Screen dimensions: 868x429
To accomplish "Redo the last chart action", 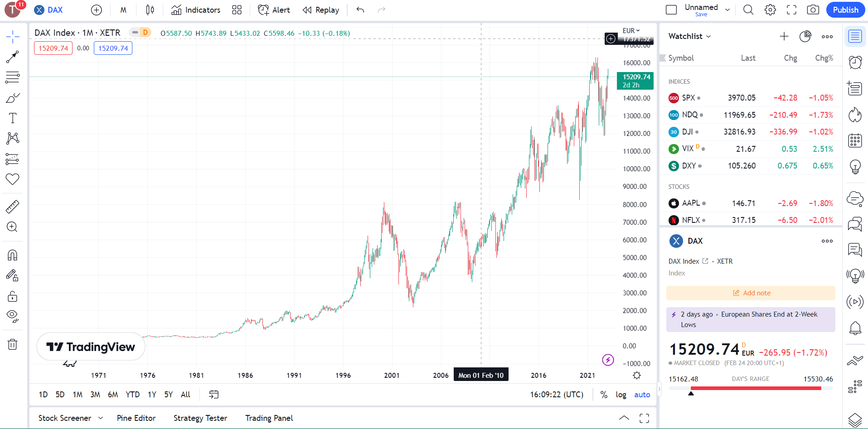I will [382, 10].
